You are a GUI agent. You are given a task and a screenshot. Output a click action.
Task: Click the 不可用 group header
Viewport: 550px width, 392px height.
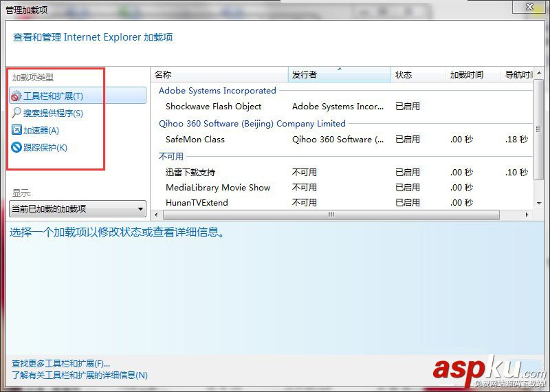pyautogui.click(x=171, y=156)
